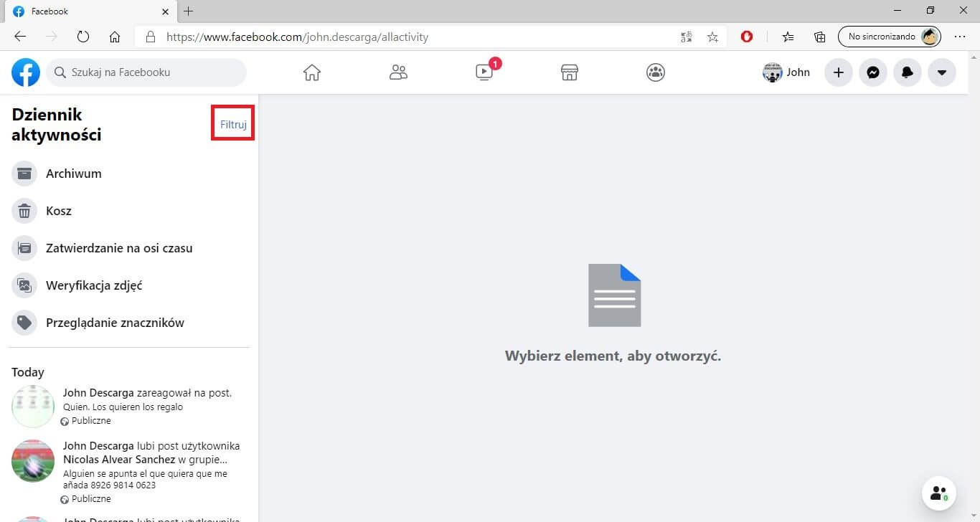Viewport: 980px width, 522px height.
Task: Open the Kosz trash section
Action: click(x=129, y=211)
